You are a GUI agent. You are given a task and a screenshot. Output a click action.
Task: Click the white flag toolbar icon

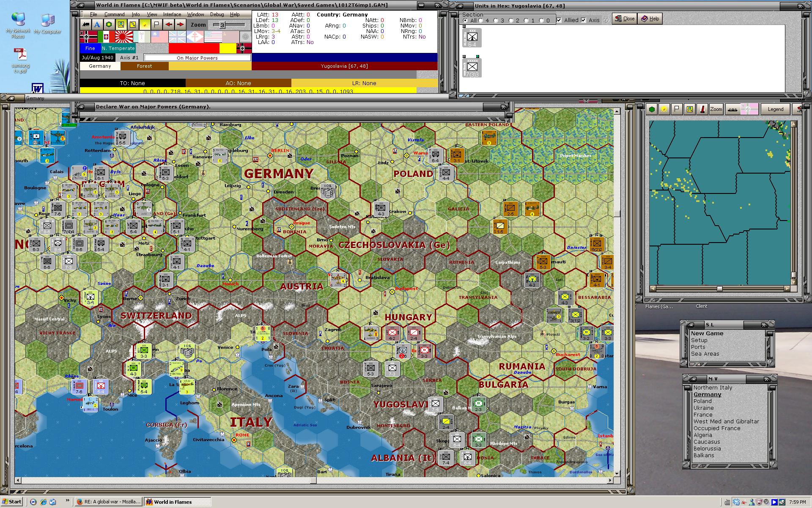156,25
